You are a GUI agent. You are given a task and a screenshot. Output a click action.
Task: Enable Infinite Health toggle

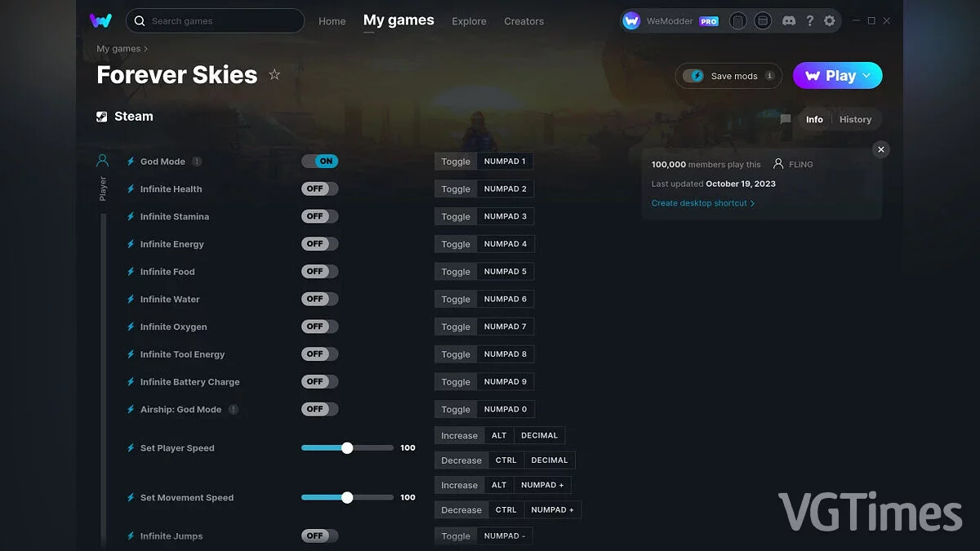pos(319,189)
